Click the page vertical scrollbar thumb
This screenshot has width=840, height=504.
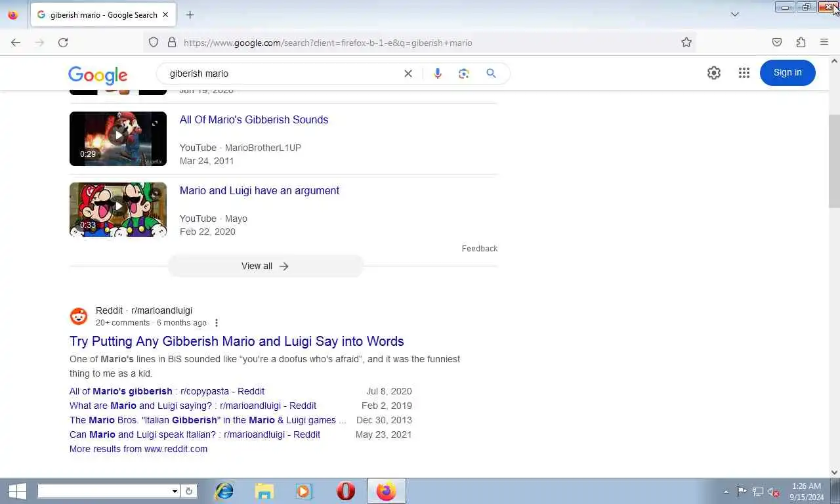click(834, 161)
